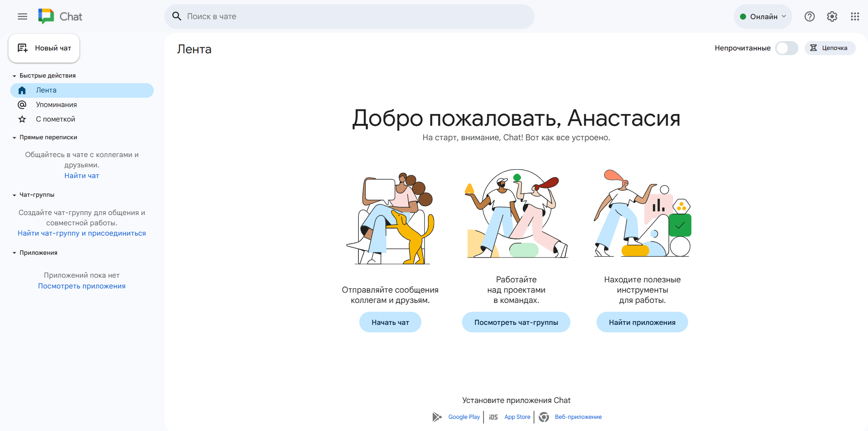Click the home icon beside Лента
Screen dimensions: 868x431
tap(22, 90)
